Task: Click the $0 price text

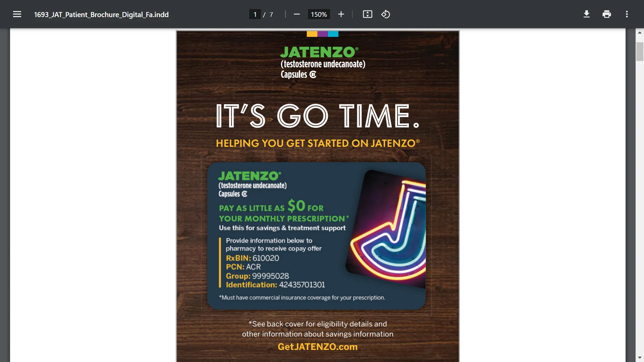Action: [296, 206]
